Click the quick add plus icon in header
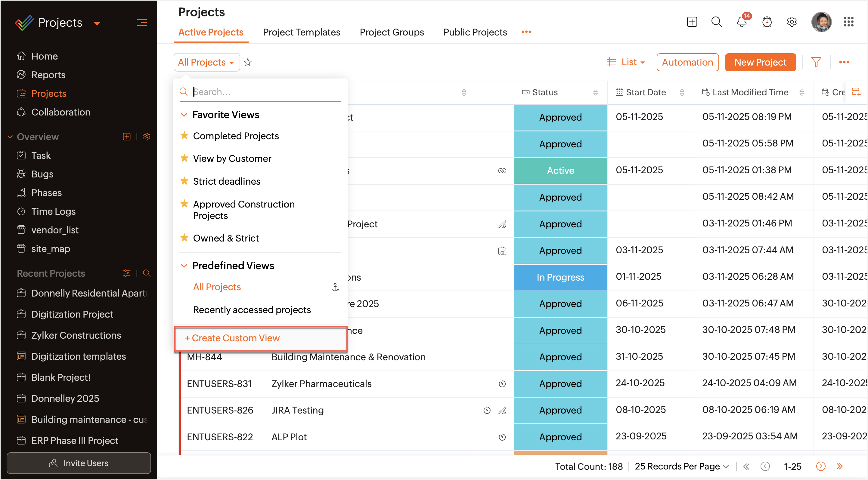This screenshot has width=868, height=480. [x=692, y=22]
